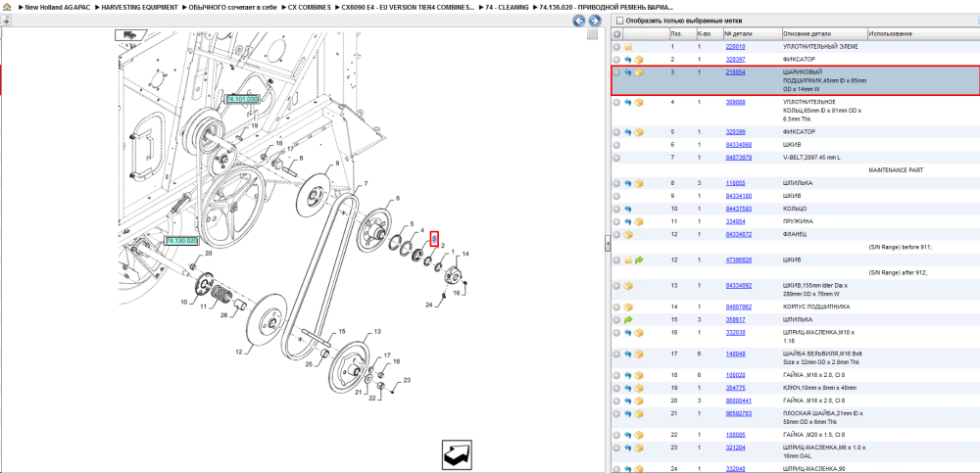Click callout label 74.130.020 on diagram

(x=181, y=241)
